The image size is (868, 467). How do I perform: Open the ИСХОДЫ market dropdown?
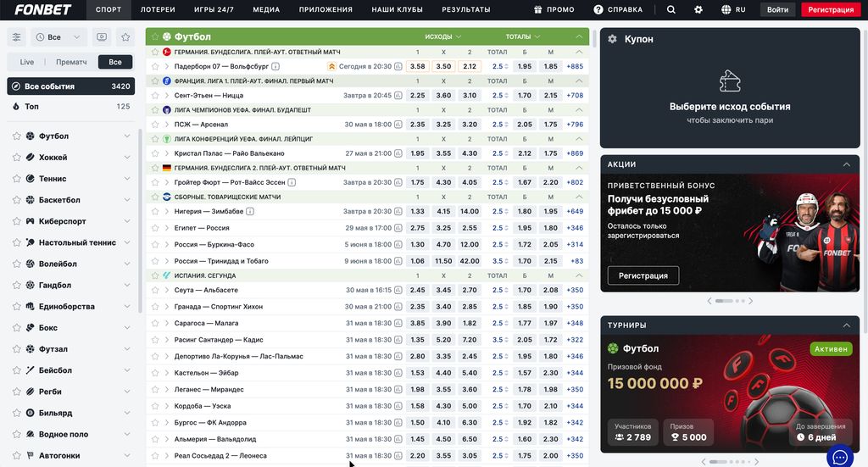pyautogui.click(x=442, y=36)
